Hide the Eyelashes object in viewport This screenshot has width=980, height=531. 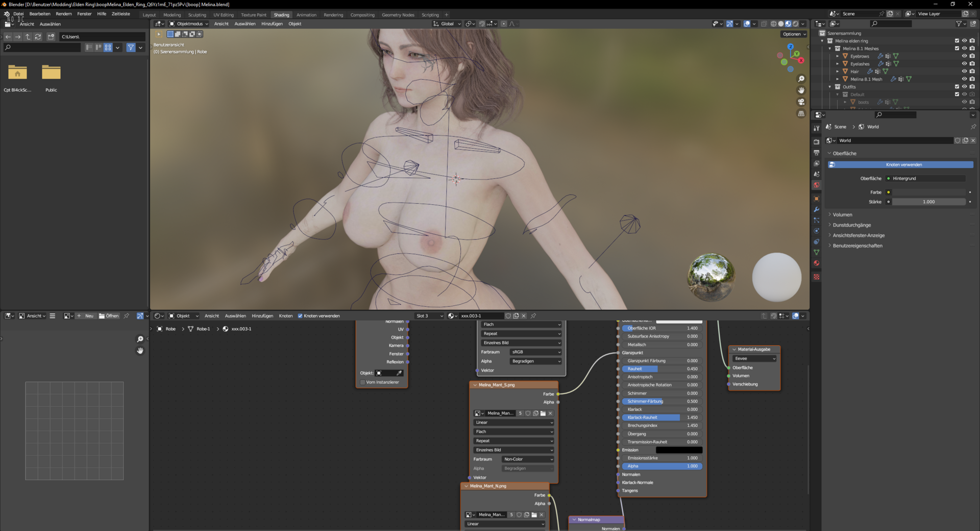click(964, 64)
